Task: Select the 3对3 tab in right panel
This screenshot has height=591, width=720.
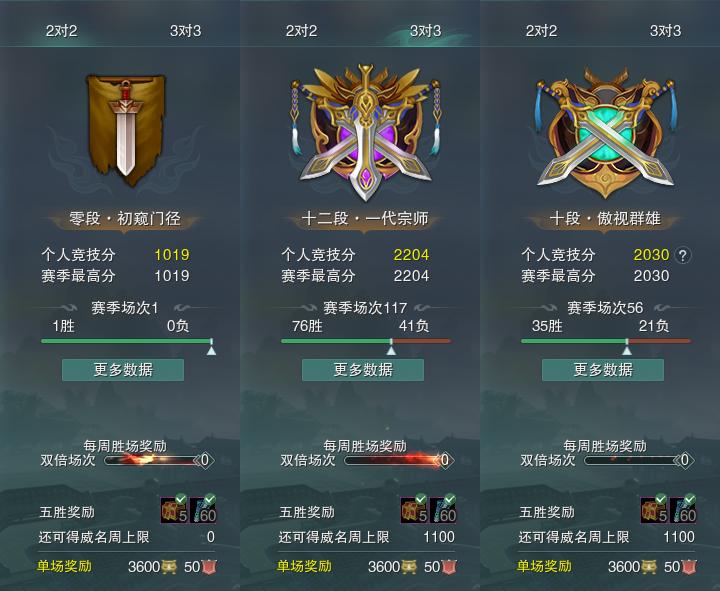Action: [x=665, y=31]
